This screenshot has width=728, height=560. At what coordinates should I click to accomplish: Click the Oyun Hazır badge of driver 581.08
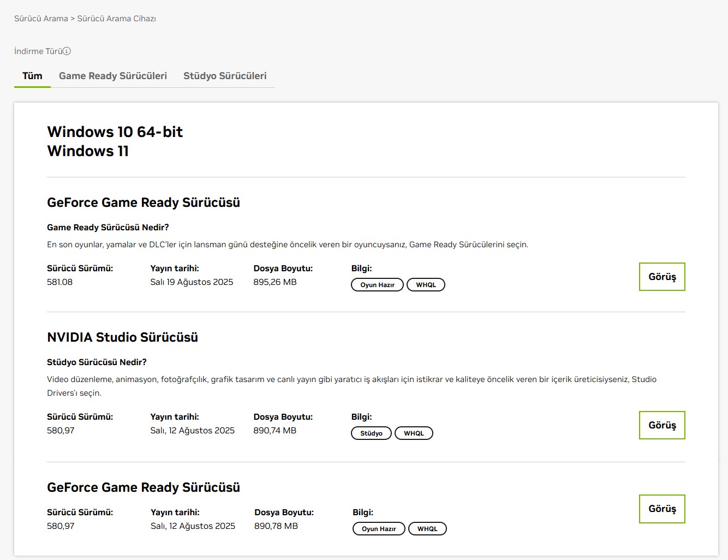click(377, 285)
